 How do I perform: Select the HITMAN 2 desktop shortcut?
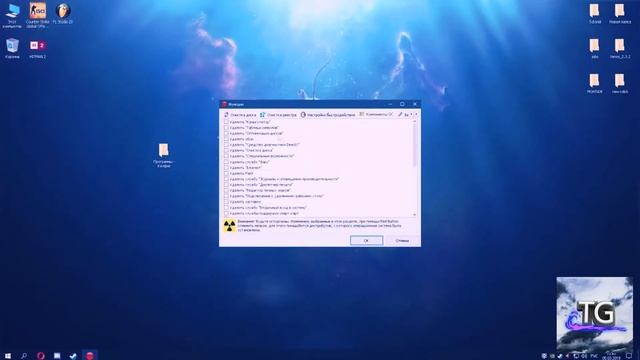pos(38,49)
